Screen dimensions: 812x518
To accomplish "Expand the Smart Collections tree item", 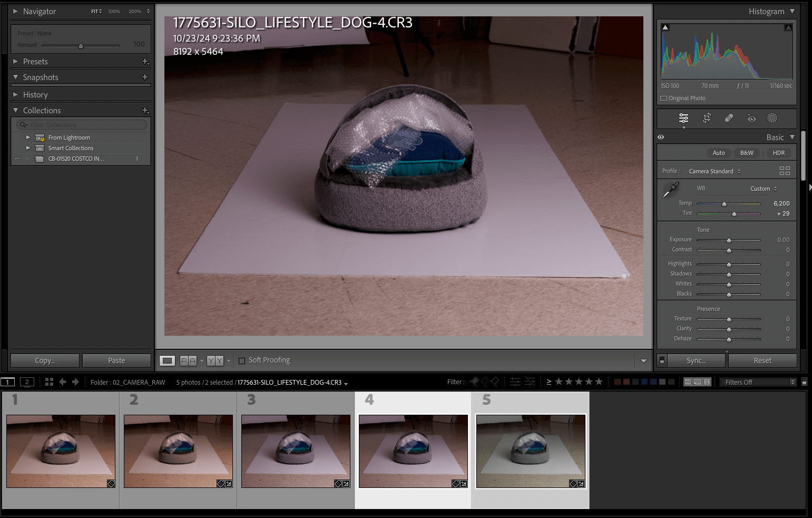I will pos(28,148).
